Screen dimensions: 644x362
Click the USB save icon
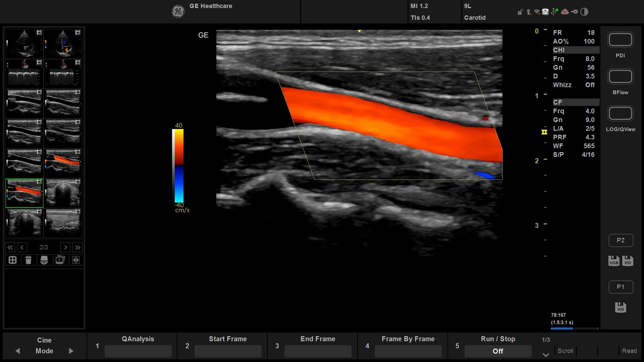[x=614, y=261]
